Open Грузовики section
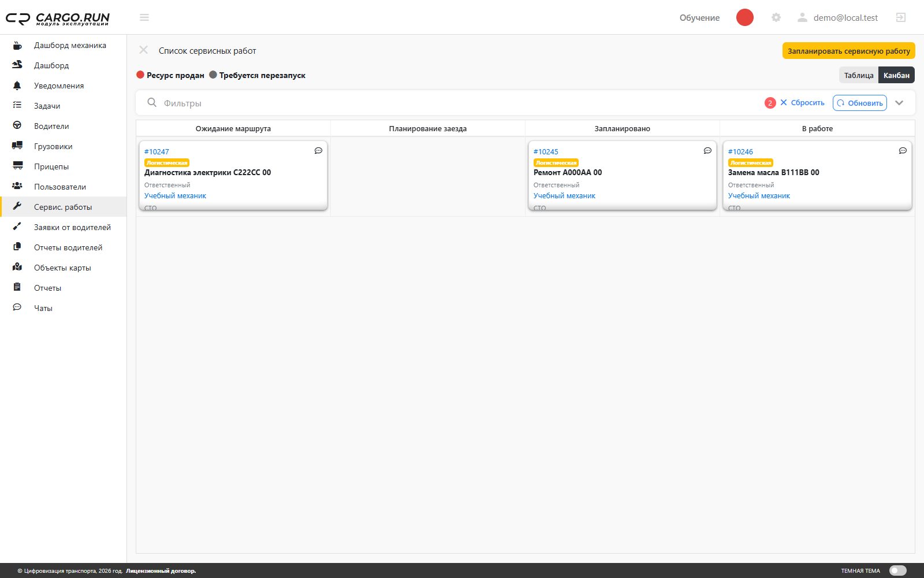The width and height of the screenshot is (924, 578). click(x=64, y=146)
